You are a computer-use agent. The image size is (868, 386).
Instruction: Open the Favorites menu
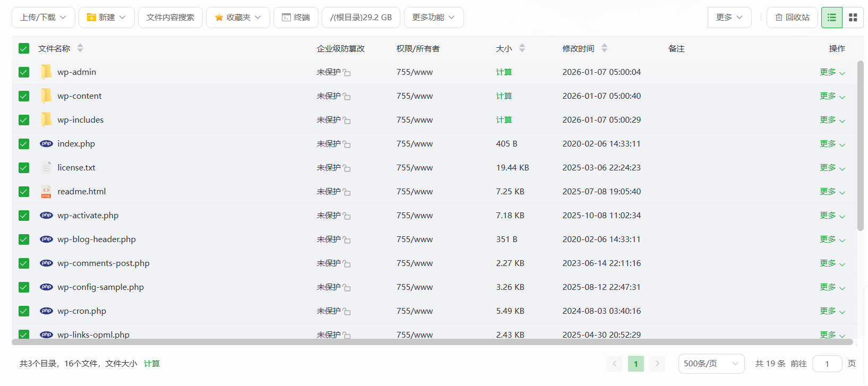238,18
